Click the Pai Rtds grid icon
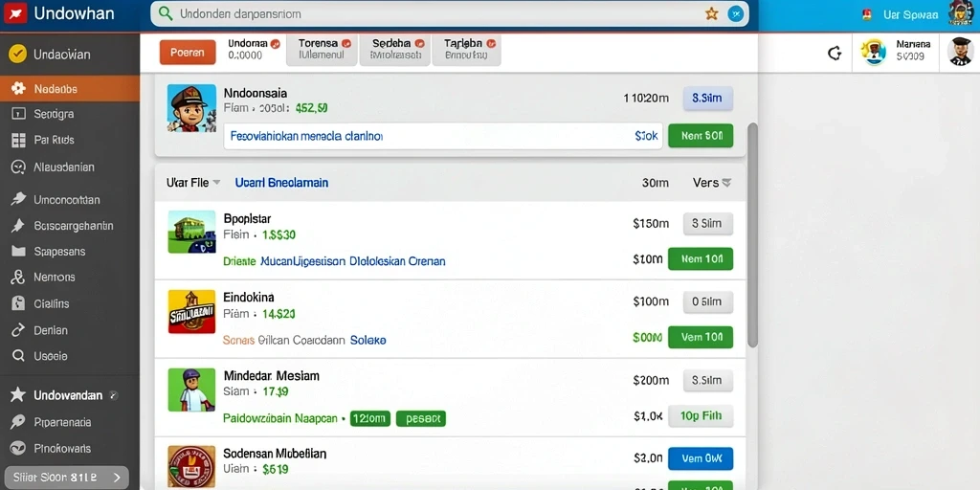The width and height of the screenshot is (980, 490). [x=18, y=140]
